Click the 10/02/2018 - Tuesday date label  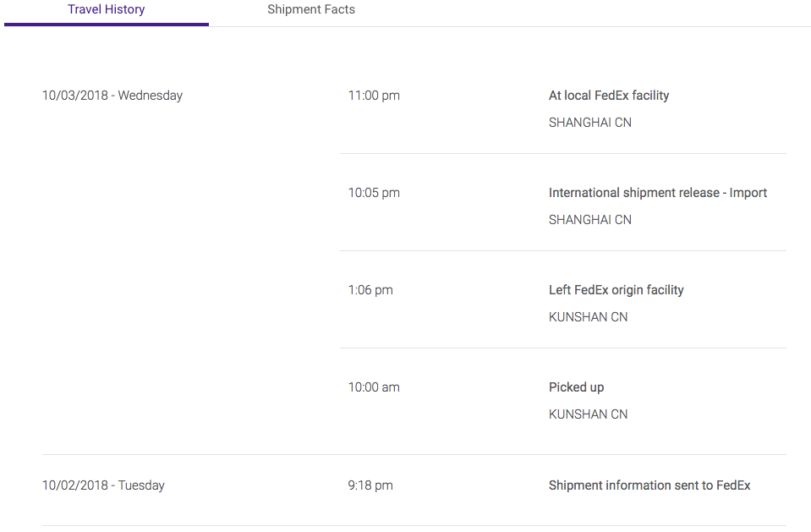point(103,485)
